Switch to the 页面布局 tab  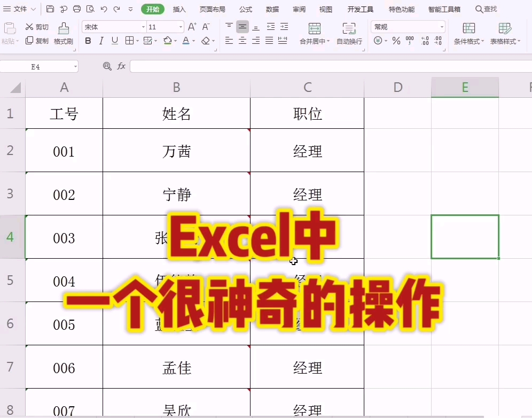213,9
